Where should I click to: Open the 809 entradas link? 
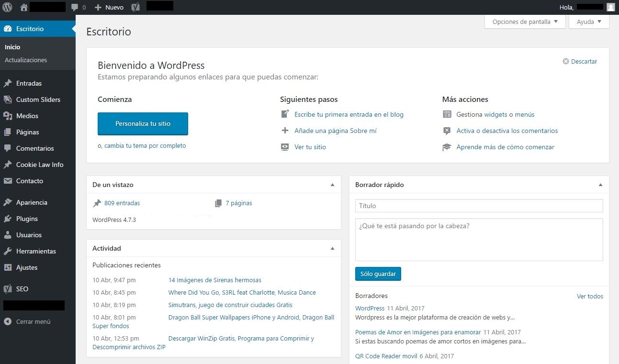pos(122,203)
